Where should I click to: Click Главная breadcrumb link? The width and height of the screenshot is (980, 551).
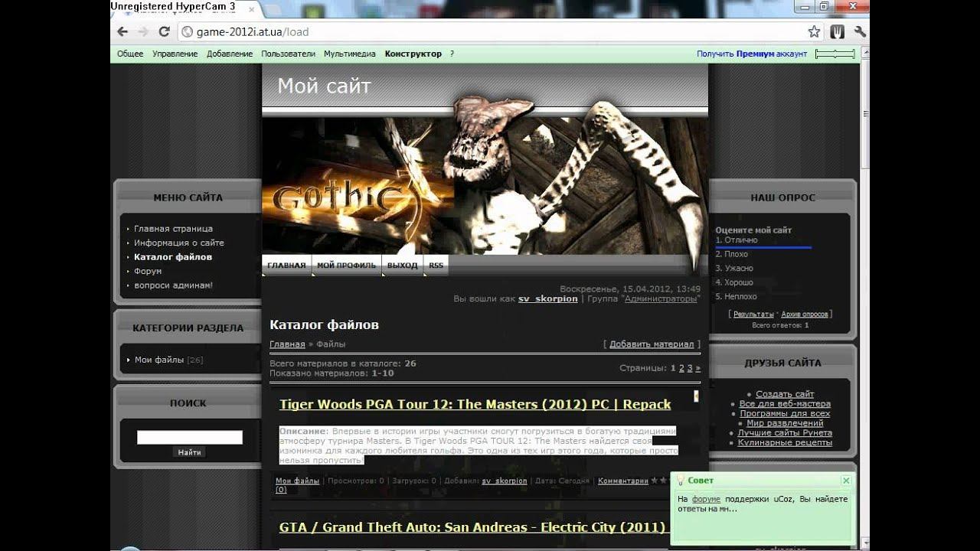[x=287, y=344]
